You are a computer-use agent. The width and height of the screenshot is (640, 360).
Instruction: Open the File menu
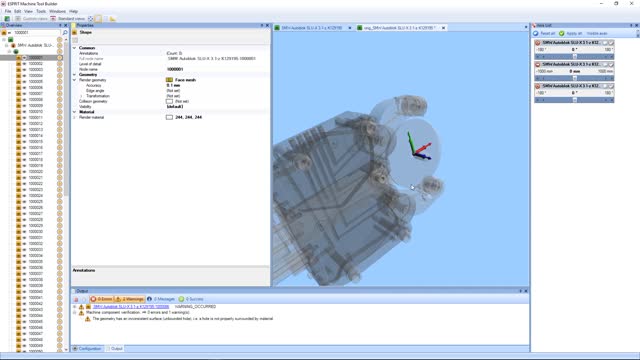pos(8,11)
